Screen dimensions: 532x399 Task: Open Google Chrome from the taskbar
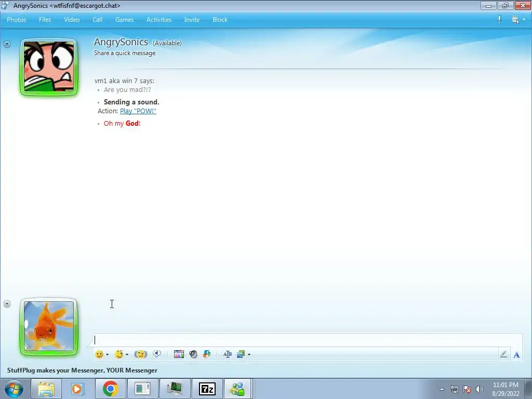[110, 389]
